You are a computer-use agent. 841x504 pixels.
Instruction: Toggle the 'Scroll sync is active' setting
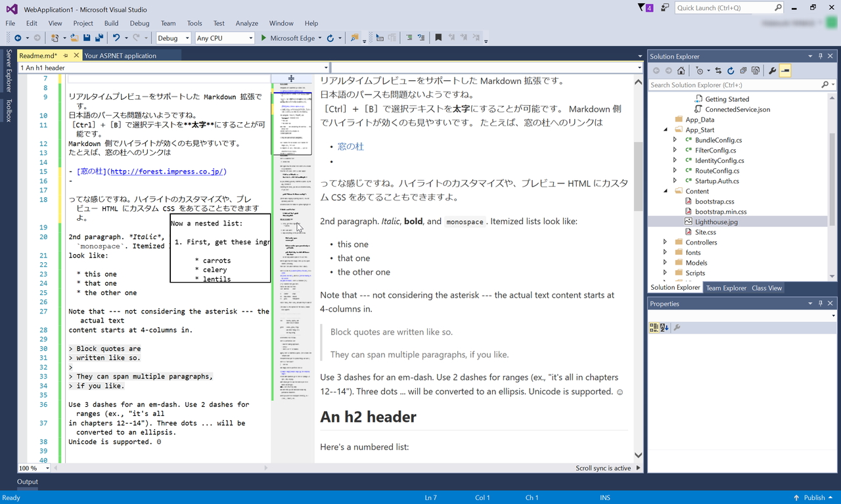[x=603, y=468]
